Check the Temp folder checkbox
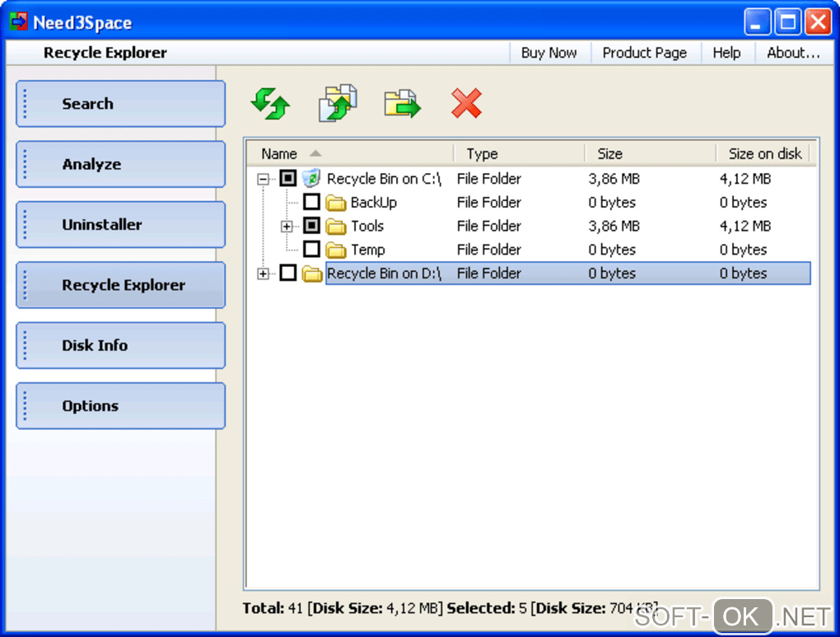 (312, 250)
